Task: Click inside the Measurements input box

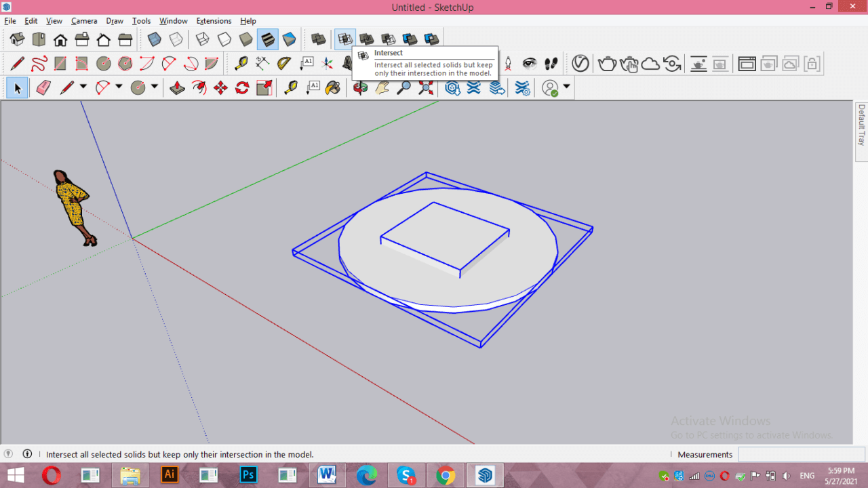Action: pyautogui.click(x=800, y=454)
